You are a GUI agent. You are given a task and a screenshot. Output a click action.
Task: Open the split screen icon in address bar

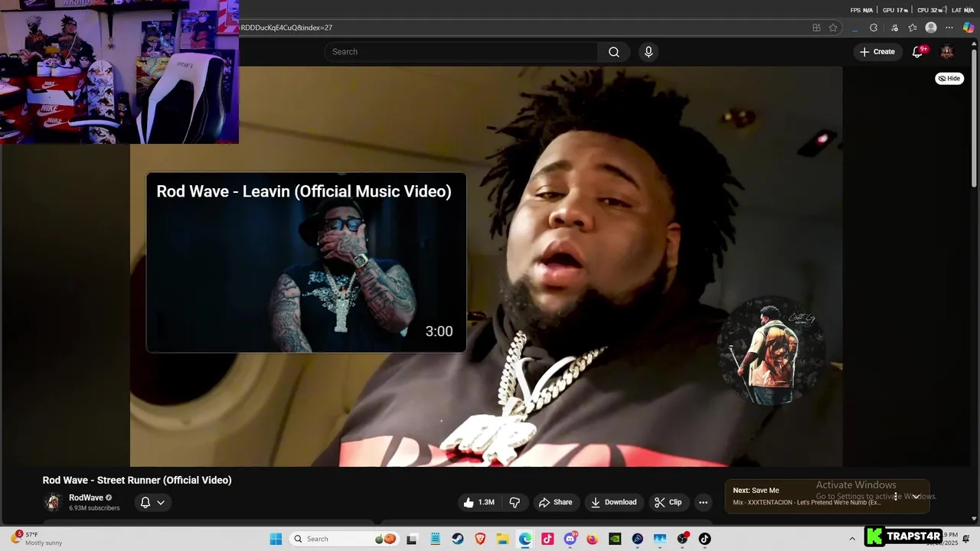point(816,28)
